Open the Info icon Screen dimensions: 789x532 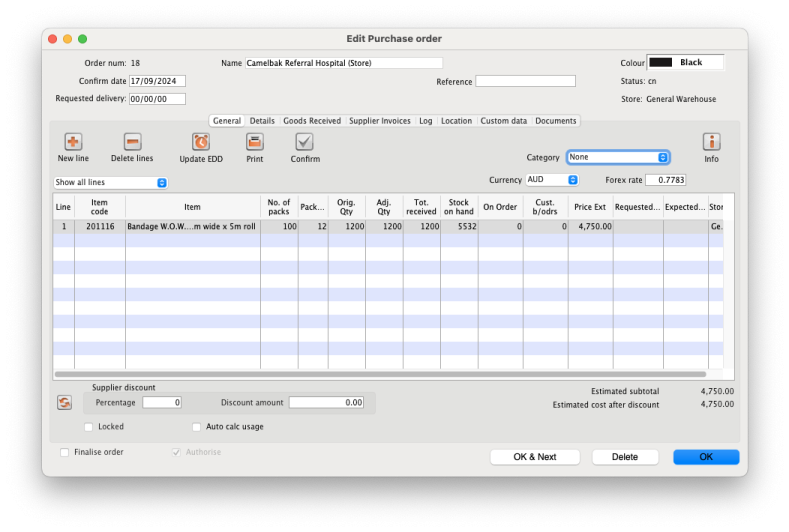pos(711,142)
